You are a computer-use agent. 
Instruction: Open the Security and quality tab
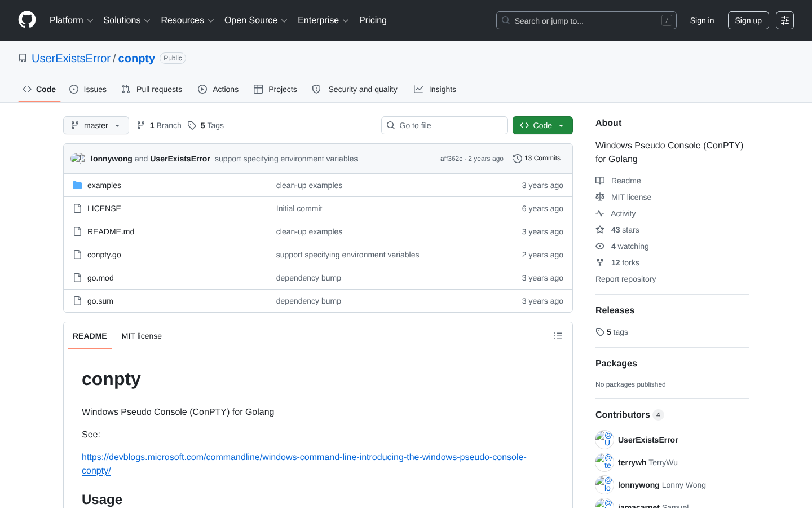click(x=355, y=89)
